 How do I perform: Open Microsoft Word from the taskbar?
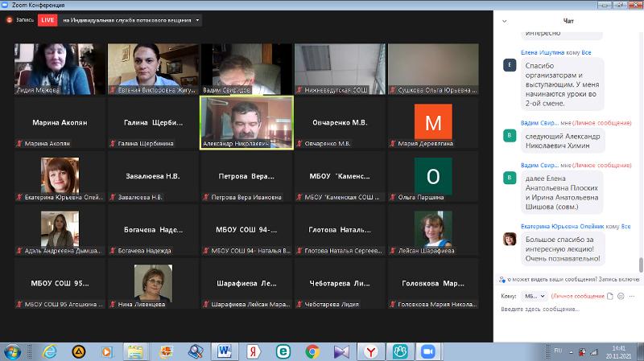tap(223, 351)
